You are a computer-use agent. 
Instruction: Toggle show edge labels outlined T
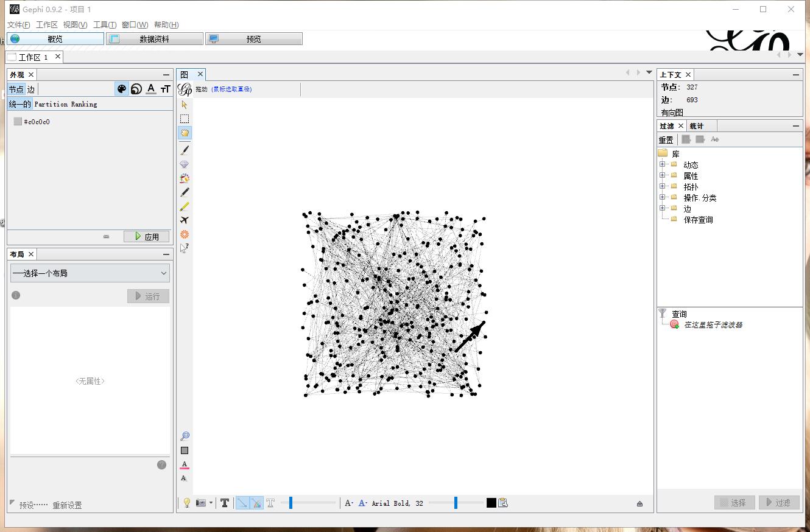[270, 503]
